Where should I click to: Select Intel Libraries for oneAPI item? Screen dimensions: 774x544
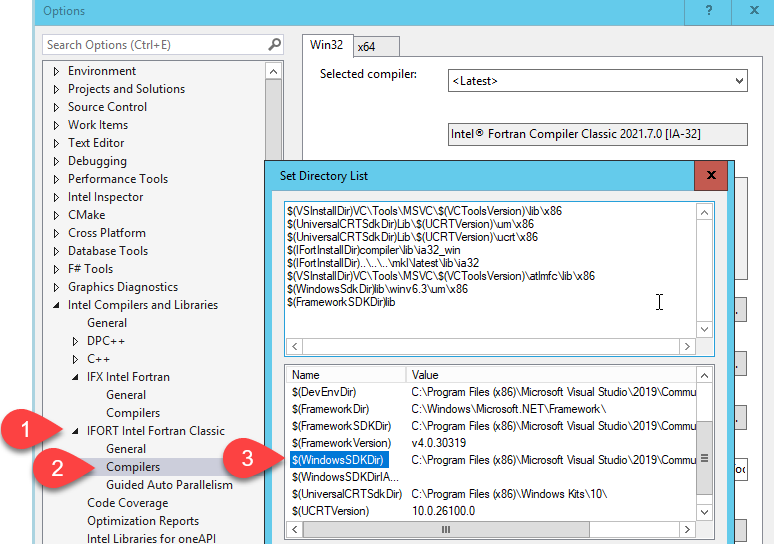click(152, 538)
